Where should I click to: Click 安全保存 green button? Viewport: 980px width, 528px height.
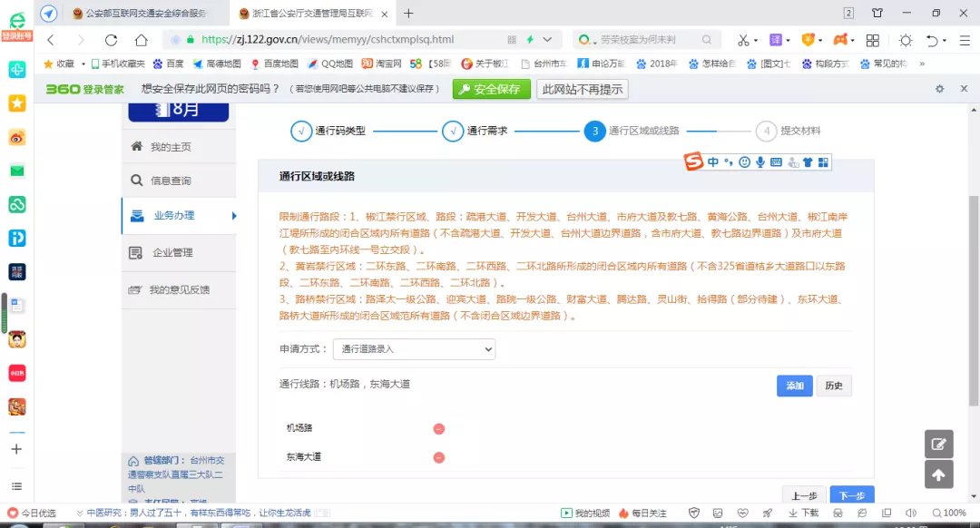pyautogui.click(x=491, y=89)
